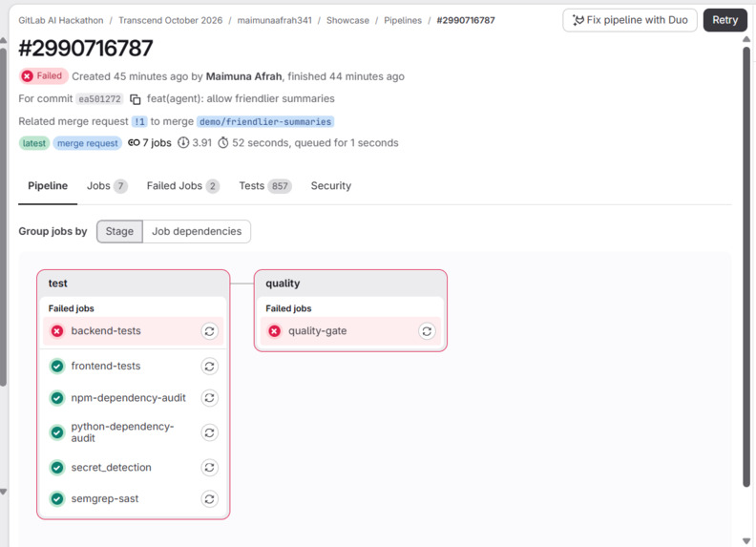Open the Jobs tab

[x=107, y=186]
